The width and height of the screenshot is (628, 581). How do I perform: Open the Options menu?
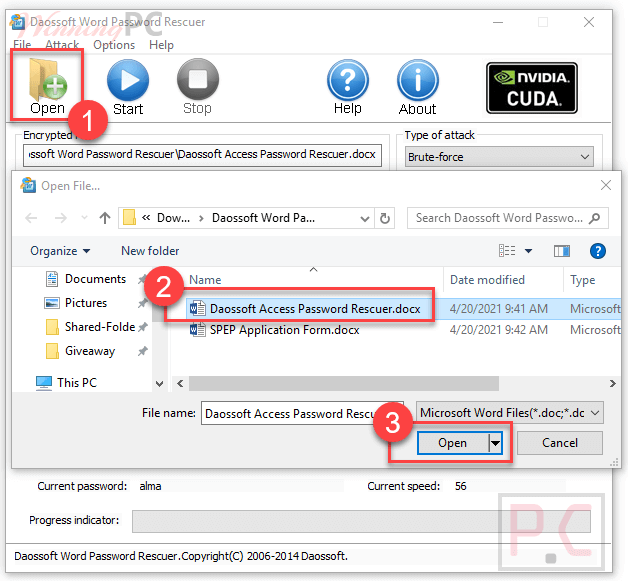114,44
